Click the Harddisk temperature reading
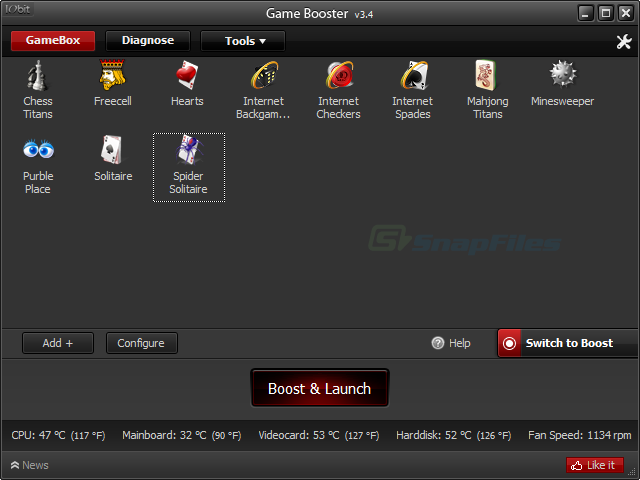Screen dimensions: 640x480 453,435
